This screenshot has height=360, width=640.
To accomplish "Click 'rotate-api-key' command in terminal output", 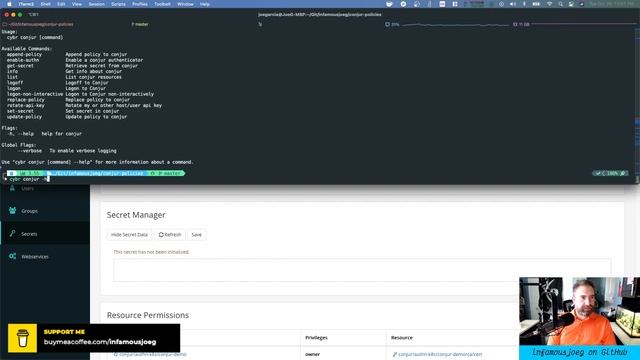I will pyautogui.click(x=25, y=105).
